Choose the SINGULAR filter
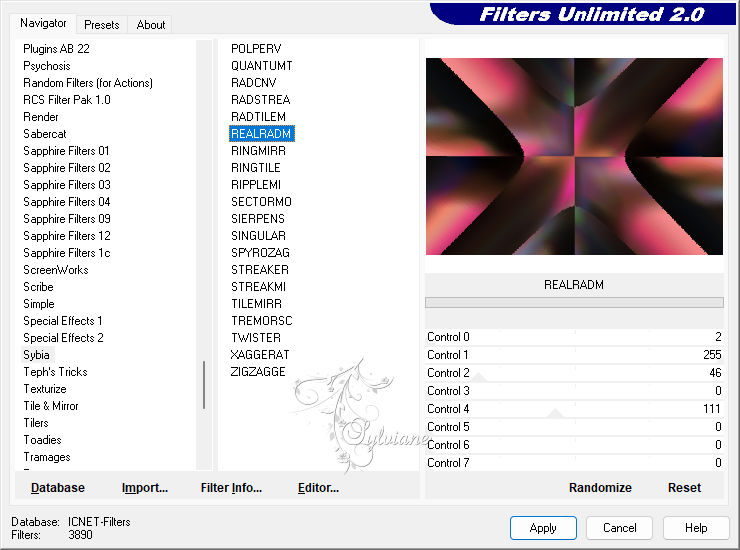This screenshot has width=740, height=550. 258,236
